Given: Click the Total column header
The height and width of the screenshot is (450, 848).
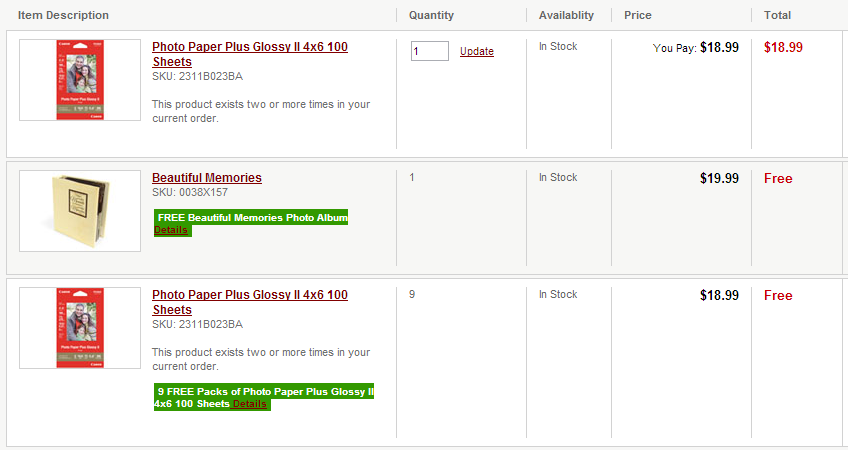Looking at the screenshot, I should [777, 15].
